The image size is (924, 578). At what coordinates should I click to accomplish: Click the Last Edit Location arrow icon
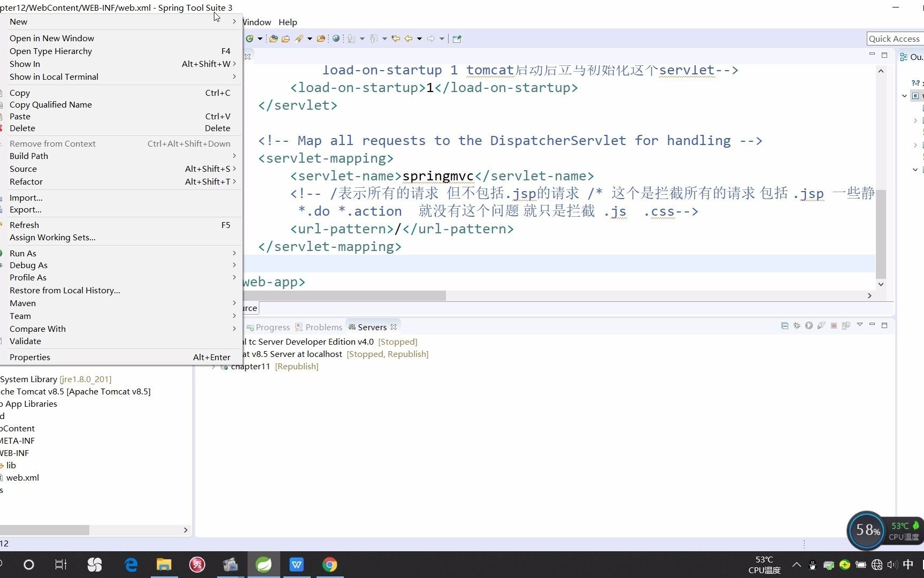pyautogui.click(x=396, y=39)
